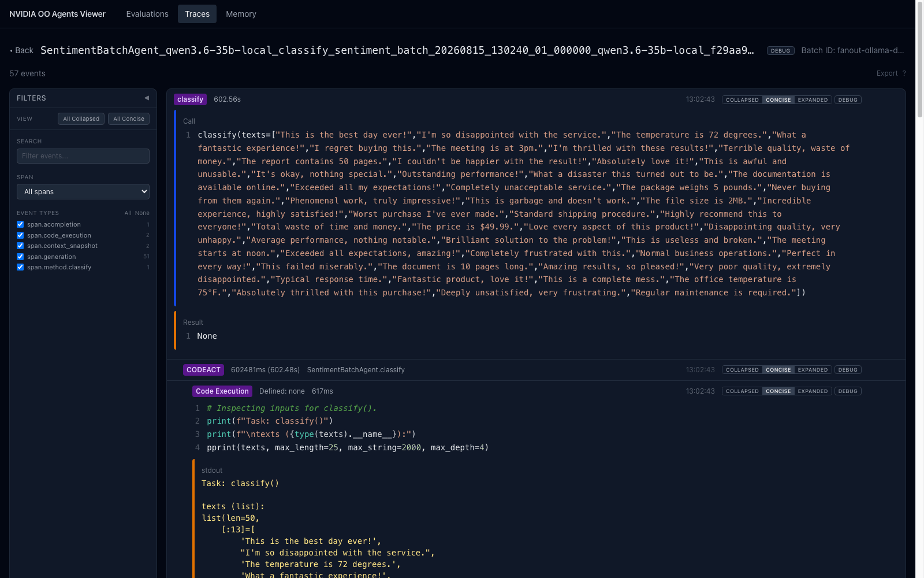Click the help question mark beside Export
924x578 pixels.
pos(904,73)
